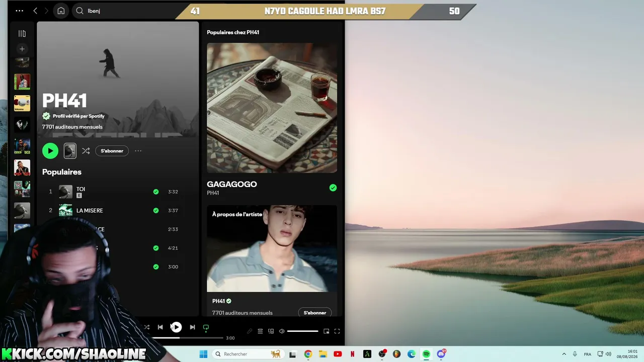Connect to a device from the player

tap(271, 331)
